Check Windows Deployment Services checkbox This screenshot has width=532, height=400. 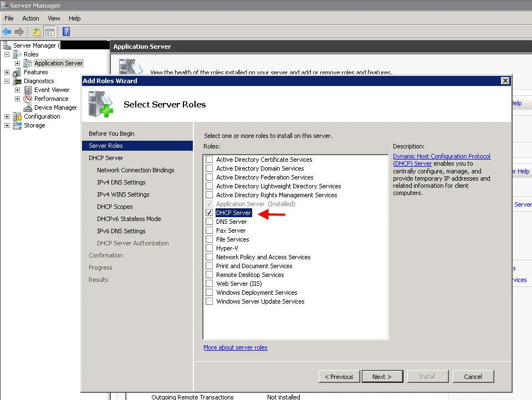[x=209, y=292]
